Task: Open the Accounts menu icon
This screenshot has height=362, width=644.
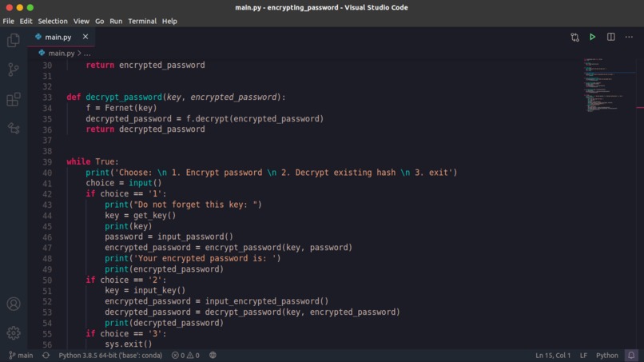Action: (14, 304)
